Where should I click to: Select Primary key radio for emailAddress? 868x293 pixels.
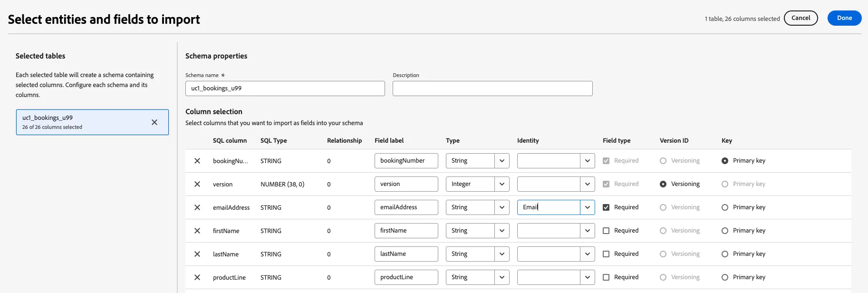tap(725, 207)
